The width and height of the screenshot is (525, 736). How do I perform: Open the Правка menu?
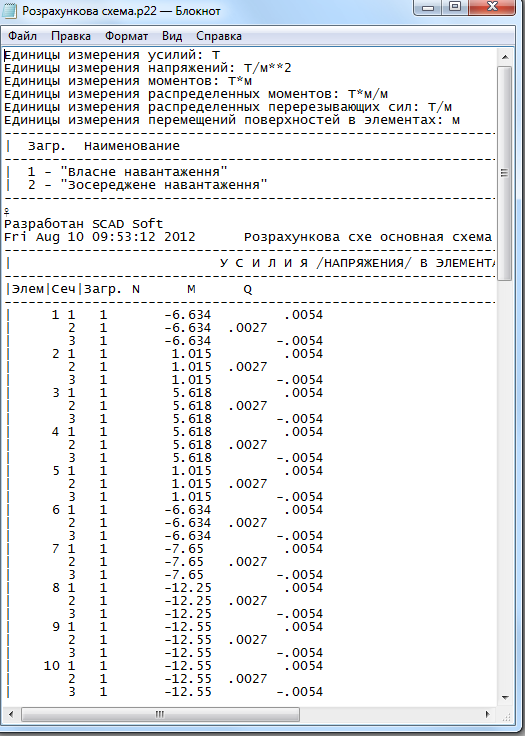click(x=71, y=36)
